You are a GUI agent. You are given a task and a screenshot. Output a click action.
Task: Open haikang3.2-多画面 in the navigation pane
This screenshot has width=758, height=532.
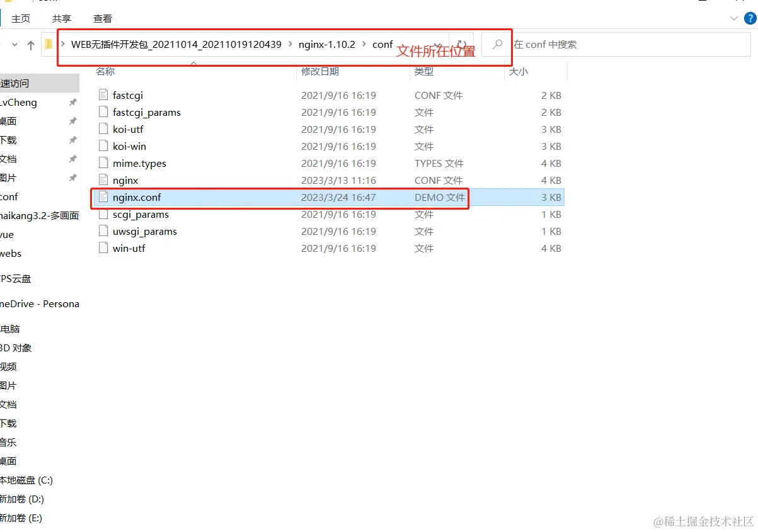(40, 215)
